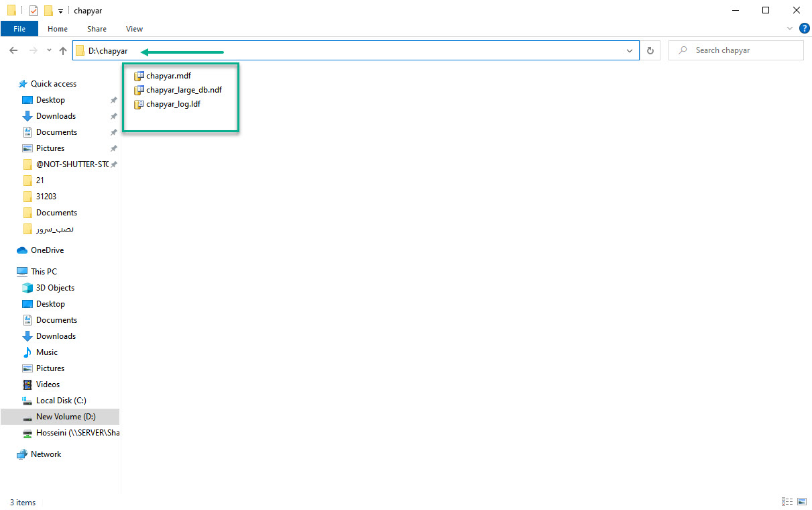Switch to the View ribbon tab

click(x=134, y=29)
